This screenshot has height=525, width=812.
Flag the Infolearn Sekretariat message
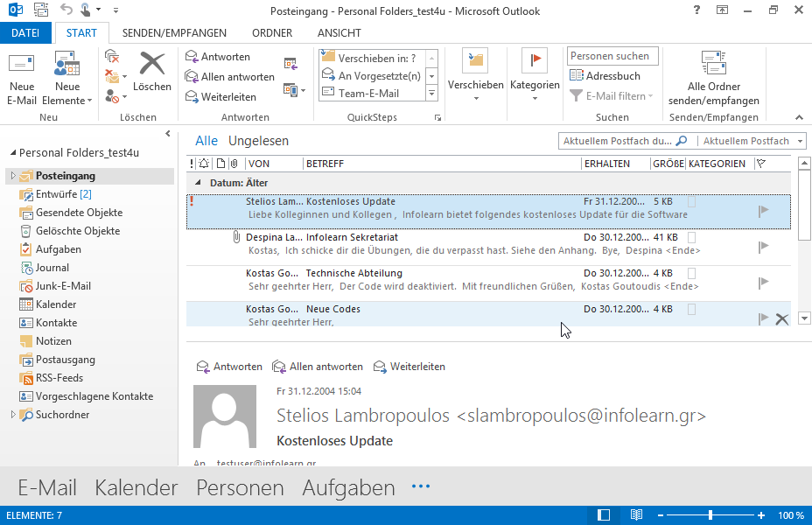point(763,247)
